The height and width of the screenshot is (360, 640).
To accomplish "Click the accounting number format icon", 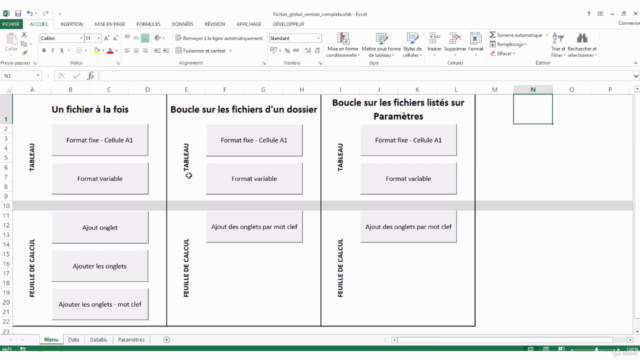I will click(x=273, y=51).
